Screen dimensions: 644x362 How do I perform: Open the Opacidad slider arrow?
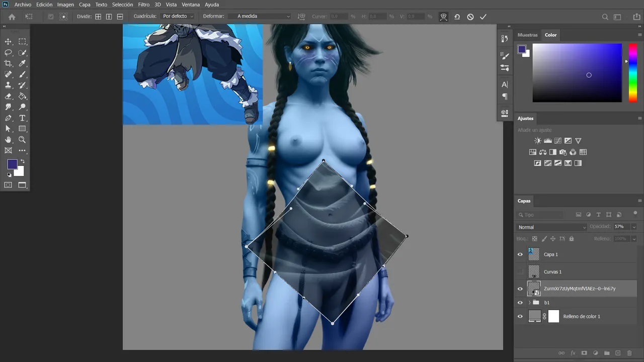634,227
